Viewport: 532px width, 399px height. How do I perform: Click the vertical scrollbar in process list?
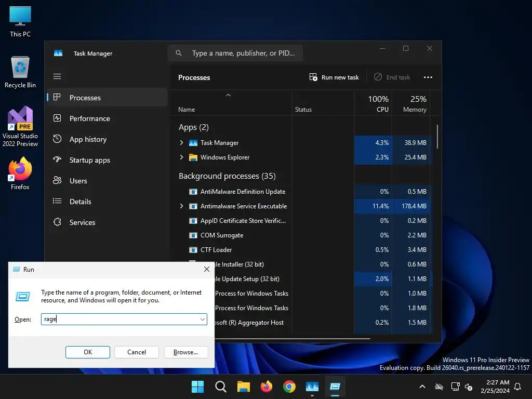tap(437, 137)
